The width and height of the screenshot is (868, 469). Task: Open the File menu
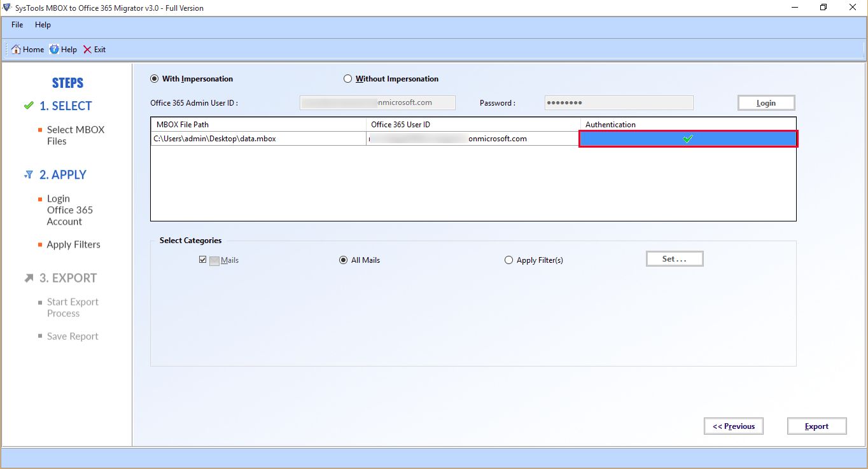coord(17,25)
